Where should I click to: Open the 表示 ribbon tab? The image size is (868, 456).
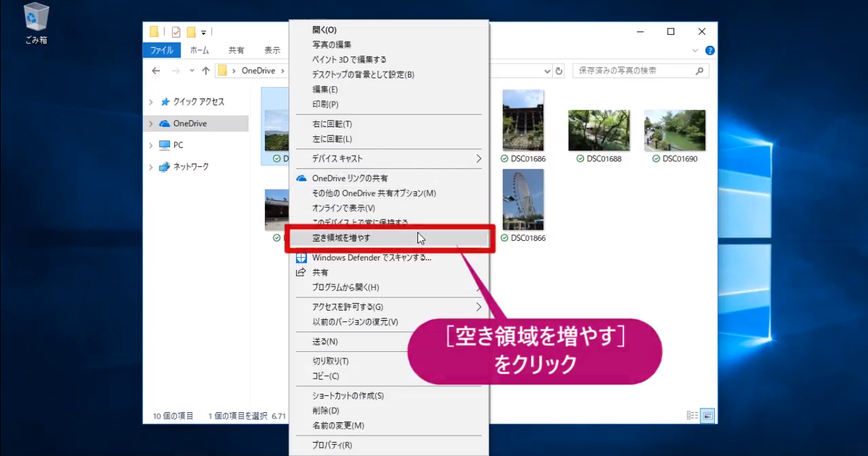[x=273, y=50]
